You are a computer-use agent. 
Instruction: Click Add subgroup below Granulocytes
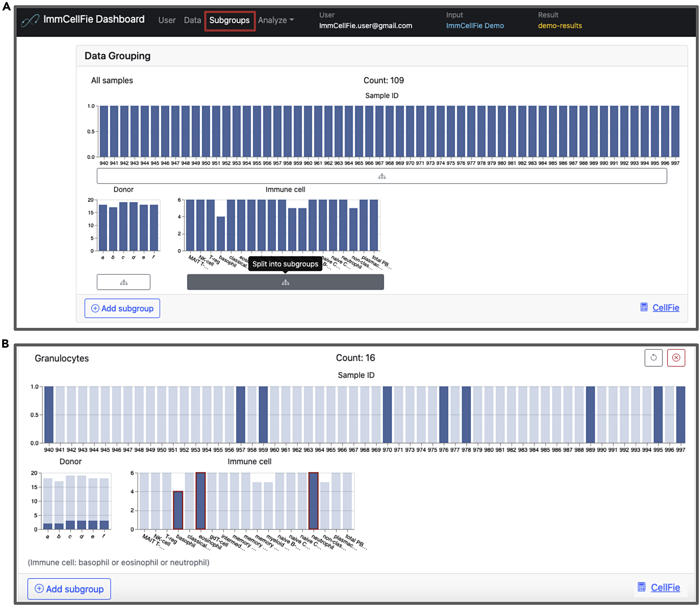[69, 589]
